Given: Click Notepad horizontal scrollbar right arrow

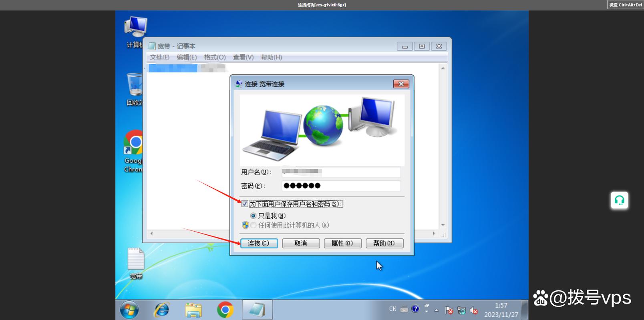Looking at the screenshot, I should (434, 233).
